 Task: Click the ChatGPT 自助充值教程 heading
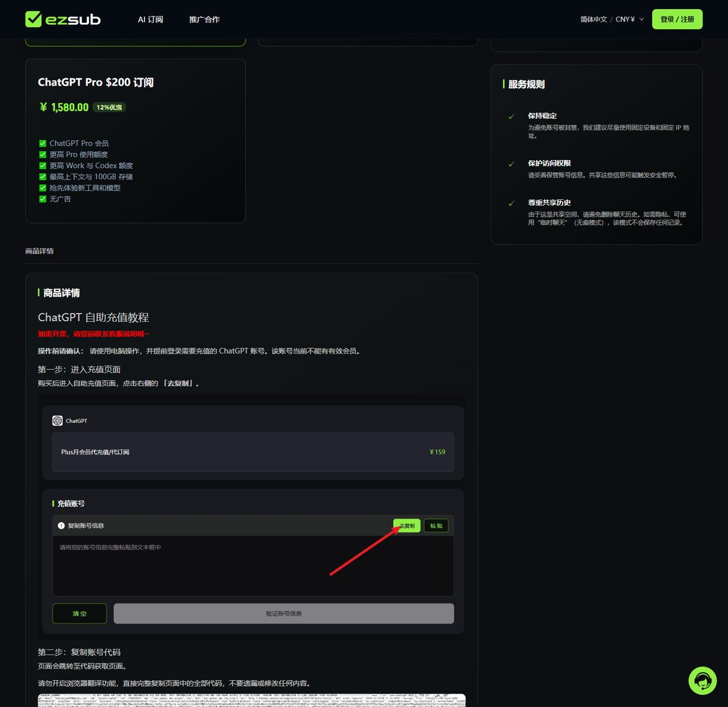93,317
